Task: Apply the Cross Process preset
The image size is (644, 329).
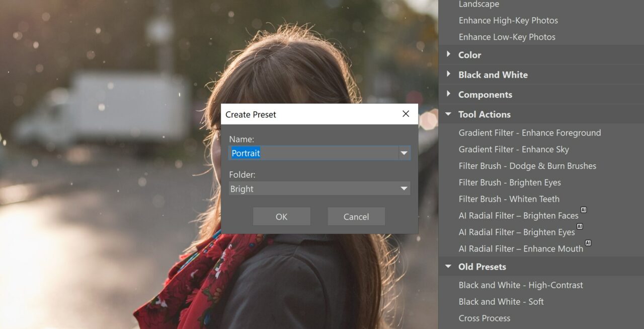Action: (484, 318)
